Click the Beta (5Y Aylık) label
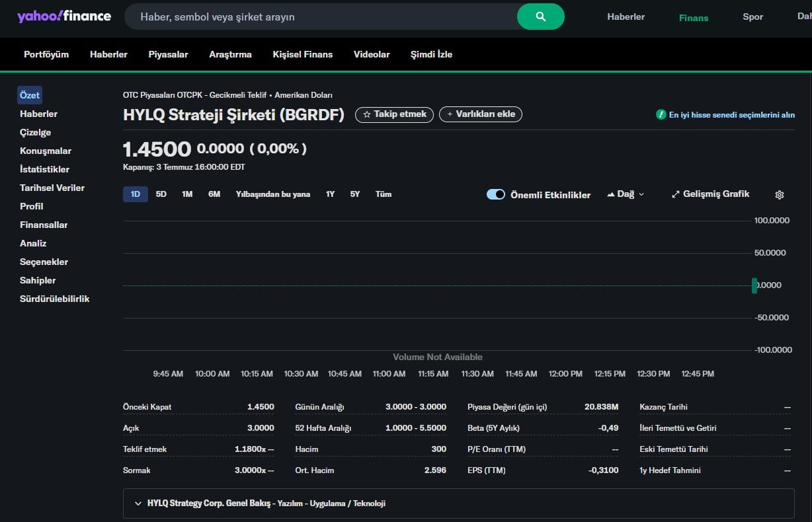The height and width of the screenshot is (522, 812). [x=493, y=428]
